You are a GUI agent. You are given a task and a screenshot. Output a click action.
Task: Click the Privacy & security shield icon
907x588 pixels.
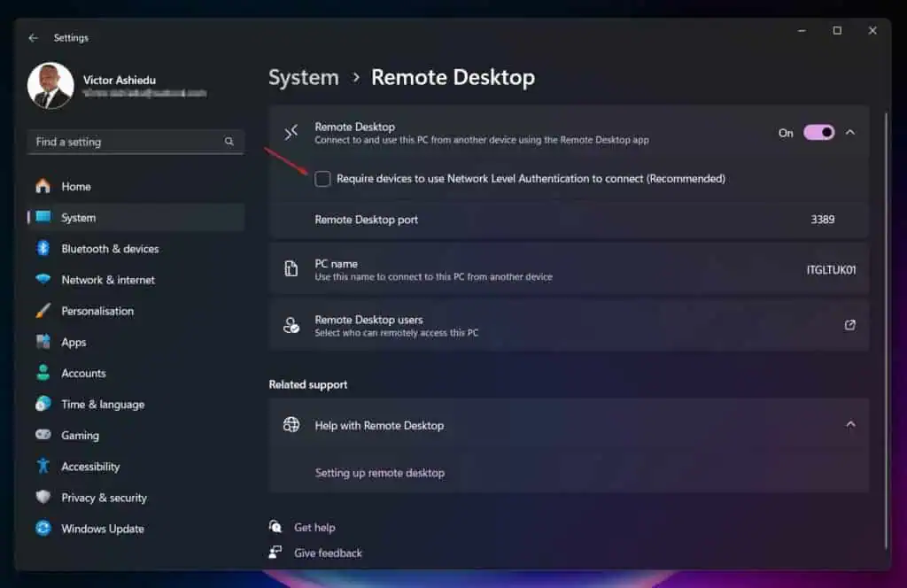pos(43,497)
